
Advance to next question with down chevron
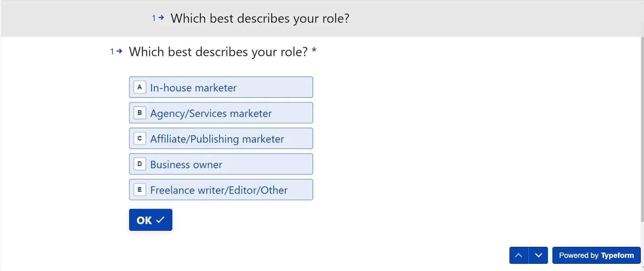539,255
